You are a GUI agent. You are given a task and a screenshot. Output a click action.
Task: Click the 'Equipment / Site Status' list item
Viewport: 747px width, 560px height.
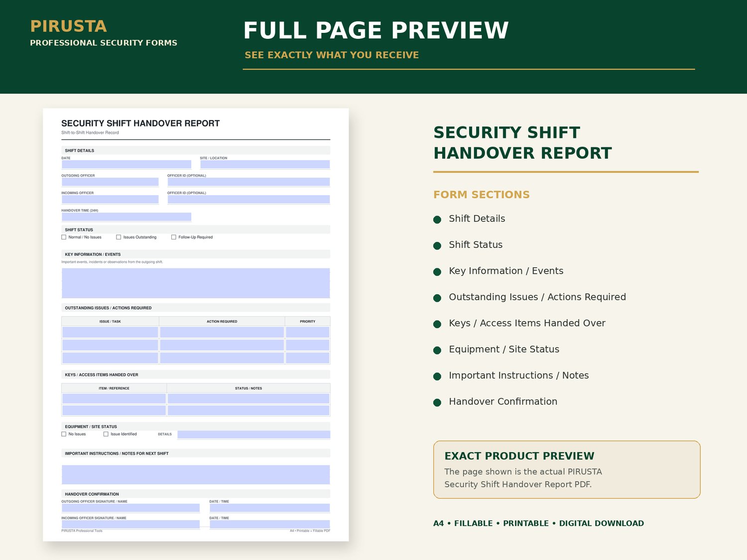504,349
